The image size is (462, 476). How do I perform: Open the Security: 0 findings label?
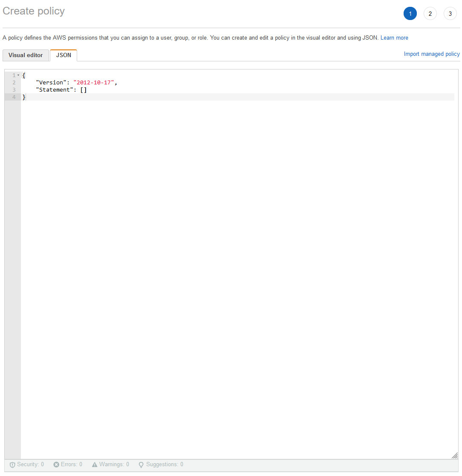pyautogui.click(x=30, y=464)
